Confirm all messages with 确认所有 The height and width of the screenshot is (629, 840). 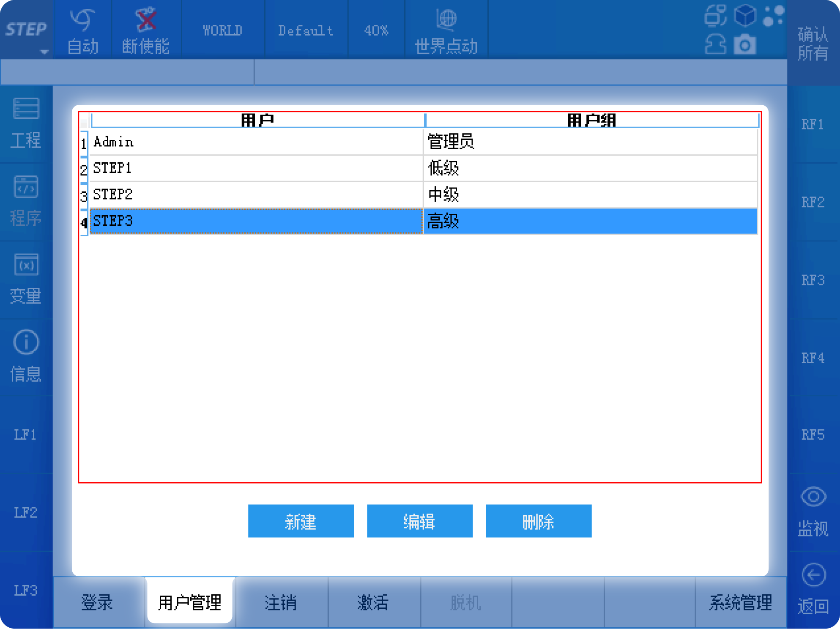pyautogui.click(x=813, y=43)
